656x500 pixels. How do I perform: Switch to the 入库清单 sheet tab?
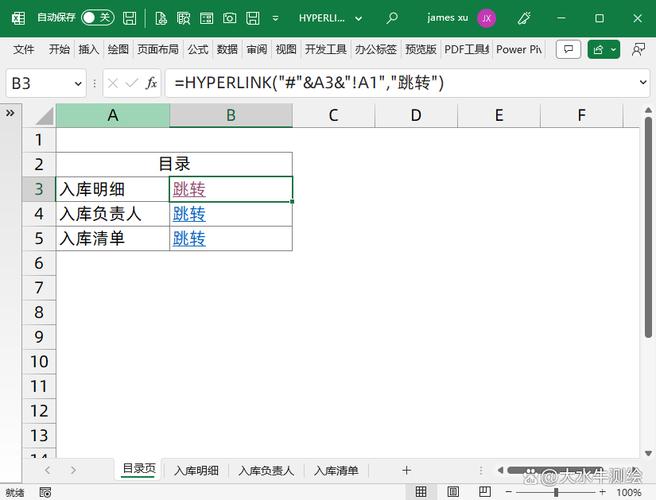pos(336,470)
